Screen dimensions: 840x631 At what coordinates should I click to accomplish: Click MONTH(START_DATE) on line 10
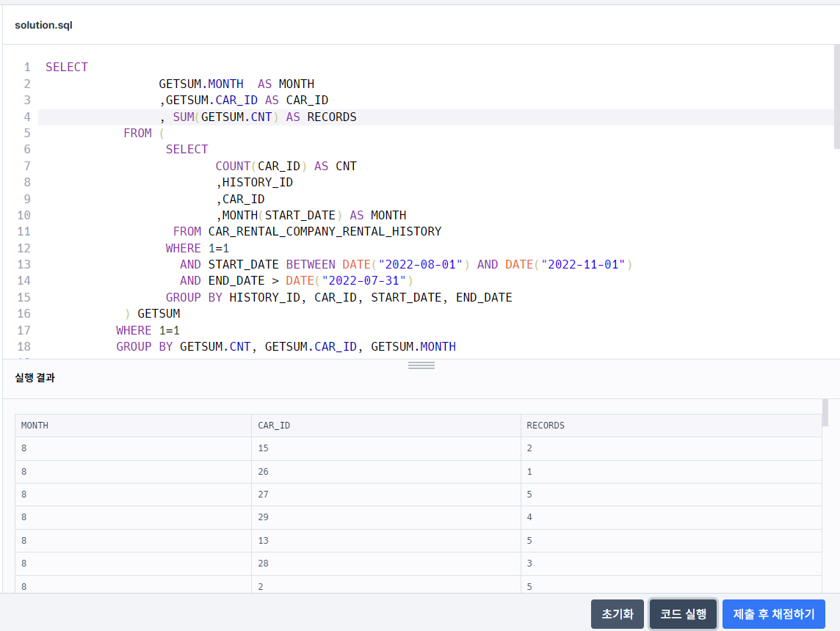282,215
